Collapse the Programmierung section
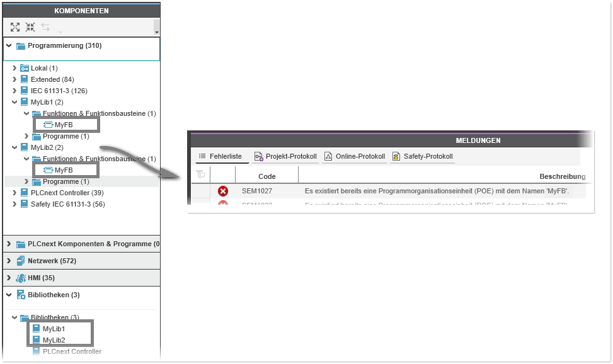Image resolution: width=613 pixels, height=364 pixels. pyautogui.click(x=8, y=46)
